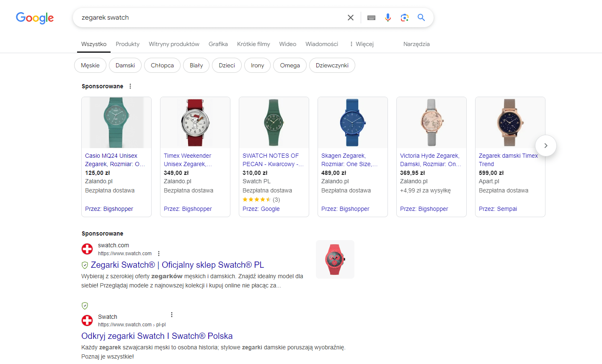This screenshot has height=364, width=602.
Task: Open the three-dot menu beside top Sponsorowane
Action: 130,86
